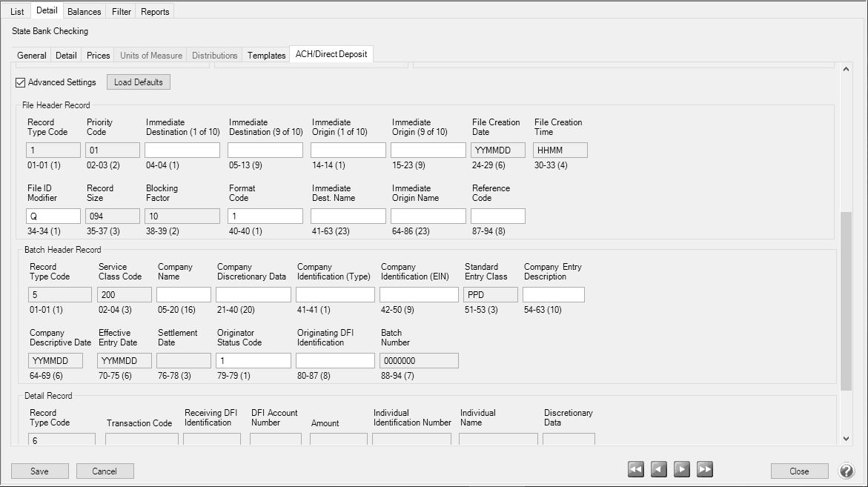Click the previous record arrow icon

658,468
